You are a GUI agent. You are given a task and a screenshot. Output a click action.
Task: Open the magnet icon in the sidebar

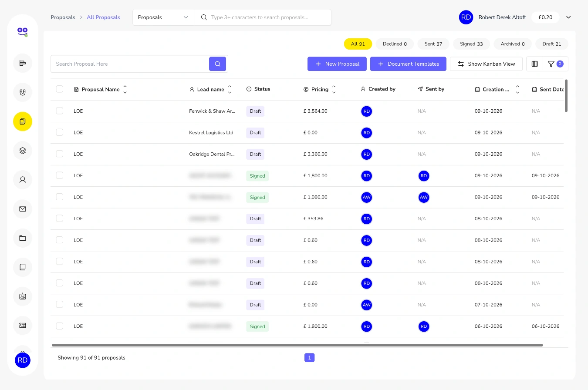click(23, 92)
